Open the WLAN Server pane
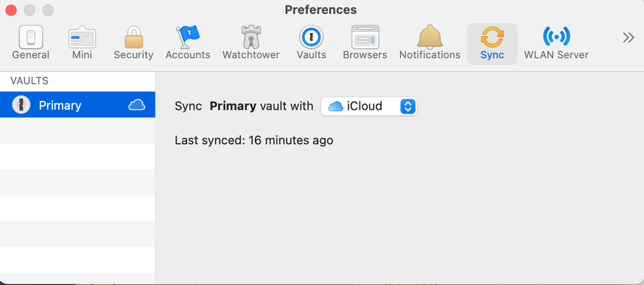 [x=556, y=43]
